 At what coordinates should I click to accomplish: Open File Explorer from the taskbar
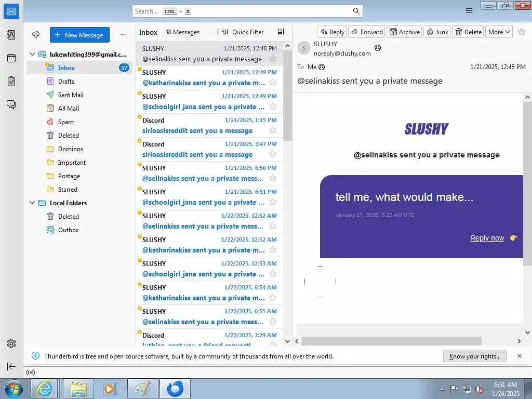tap(78, 389)
